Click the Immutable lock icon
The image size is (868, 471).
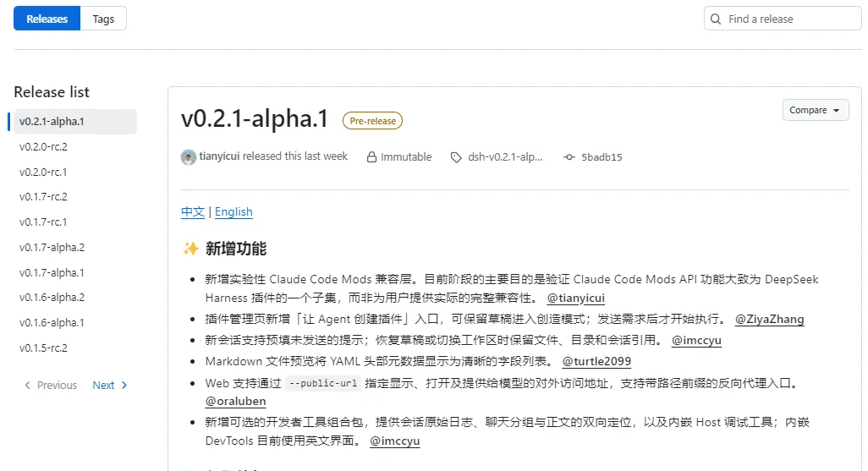click(x=371, y=157)
